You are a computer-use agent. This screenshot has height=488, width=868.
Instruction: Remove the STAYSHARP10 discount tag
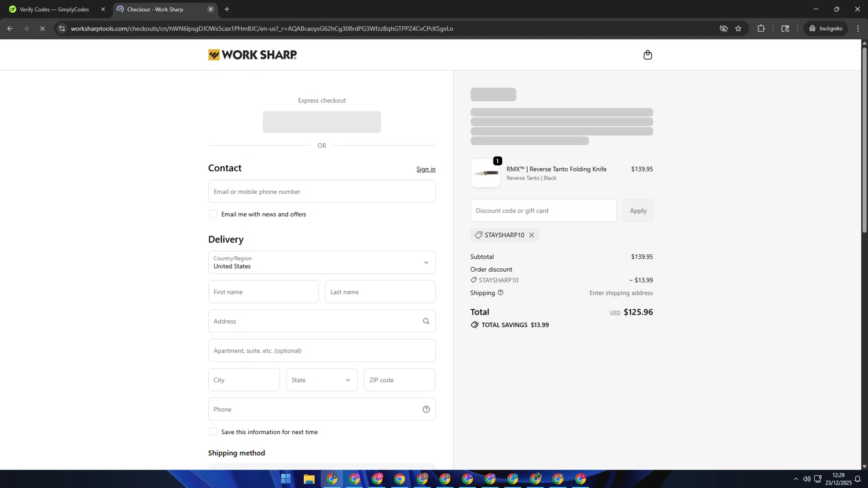click(x=531, y=235)
